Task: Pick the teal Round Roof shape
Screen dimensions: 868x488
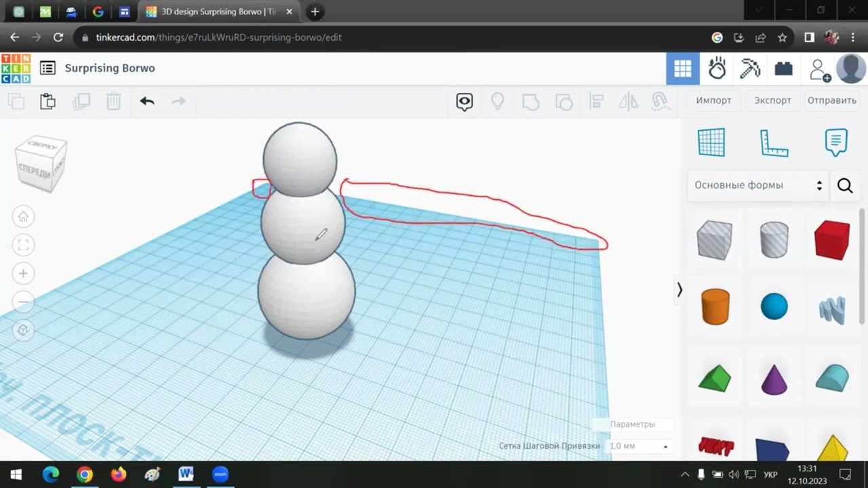Action: pyautogui.click(x=832, y=378)
